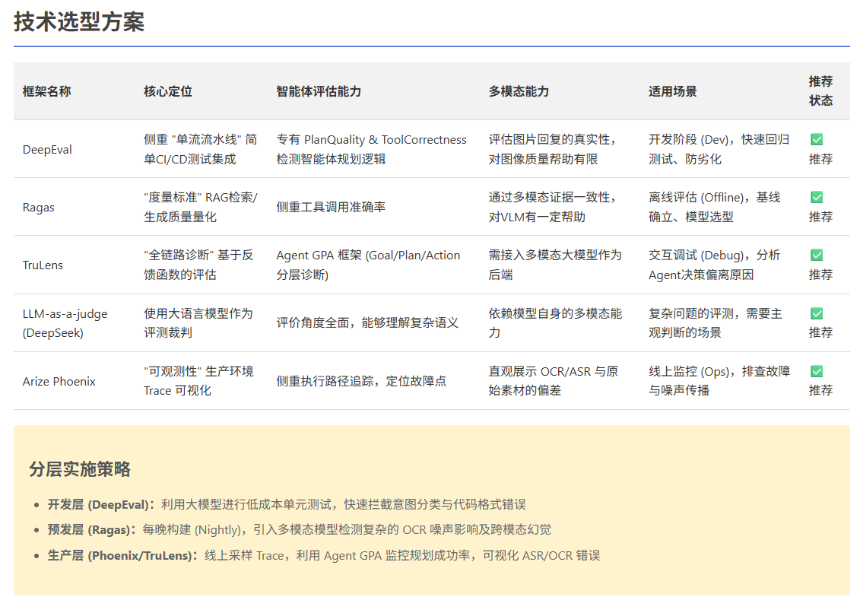Select the 框架名称 column header
This screenshot has height=616, width=860.
coord(47,91)
